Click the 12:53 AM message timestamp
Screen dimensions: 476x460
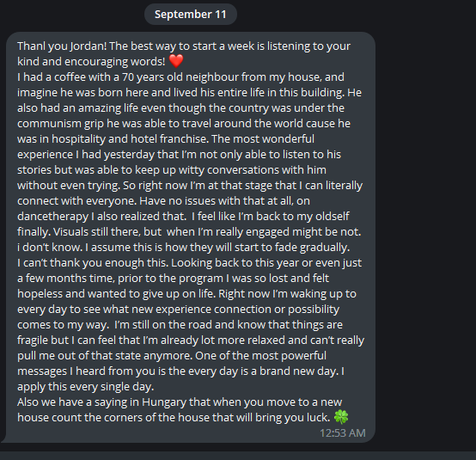tap(343, 433)
